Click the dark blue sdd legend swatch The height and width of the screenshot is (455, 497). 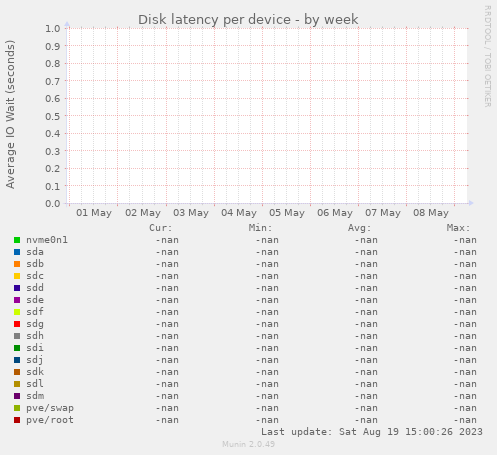click(x=17, y=288)
